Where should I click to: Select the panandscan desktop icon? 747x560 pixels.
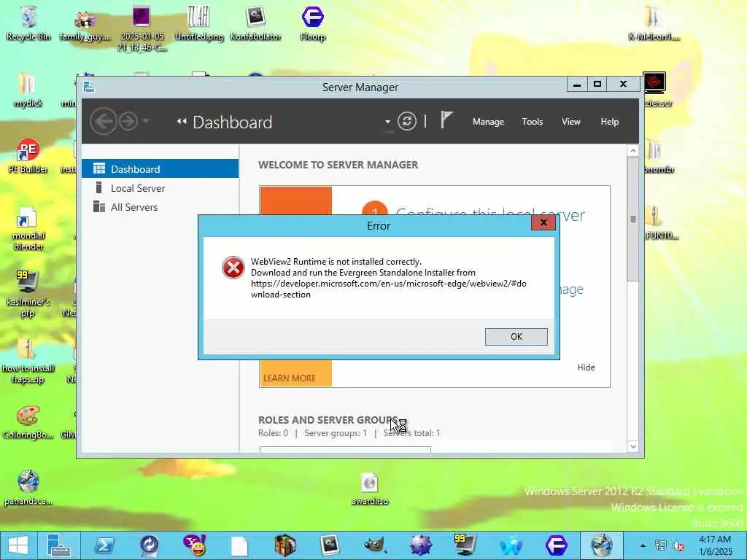click(28, 488)
